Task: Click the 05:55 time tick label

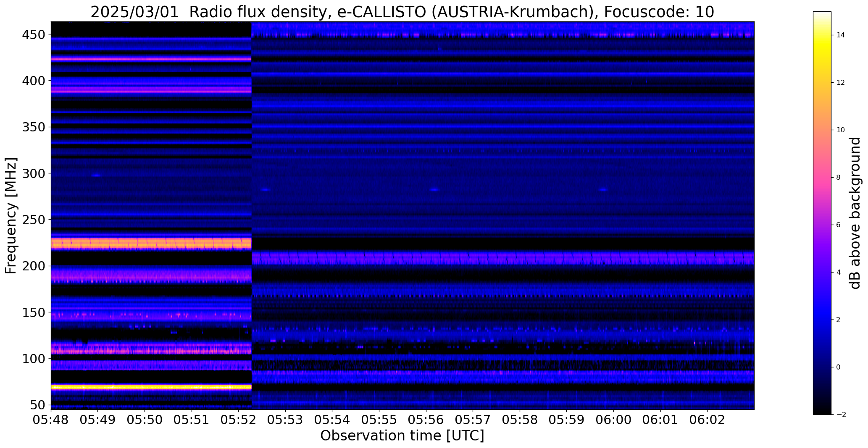Action: (379, 420)
